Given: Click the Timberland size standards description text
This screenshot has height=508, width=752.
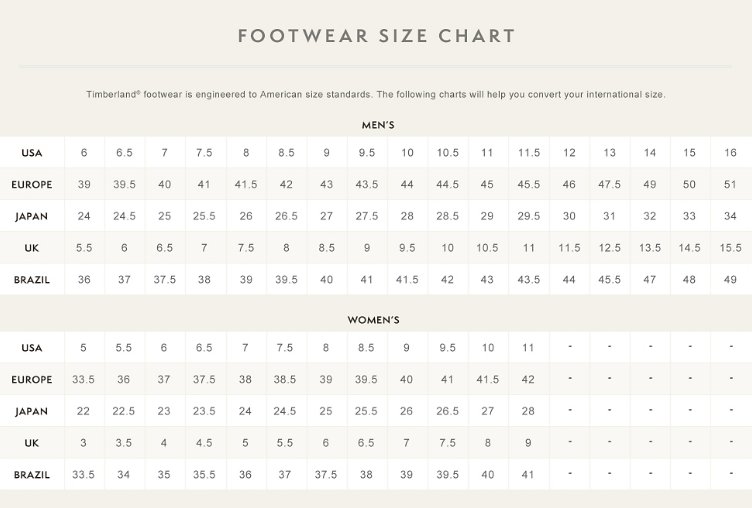Looking at the screenshot, I should click(376, 94).
